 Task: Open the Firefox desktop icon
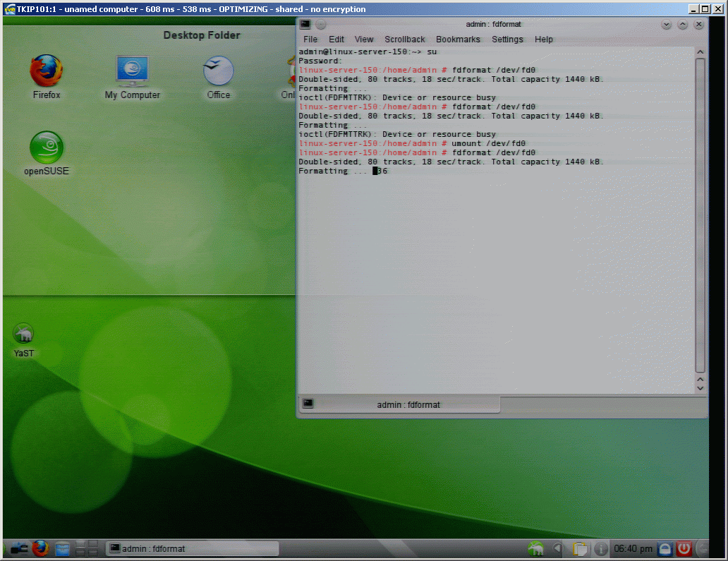[x=46, y=77]
